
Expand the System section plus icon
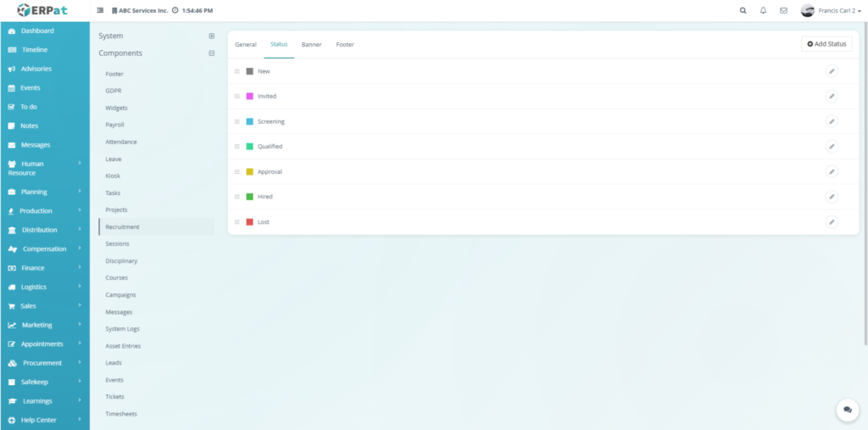(211, 36)
